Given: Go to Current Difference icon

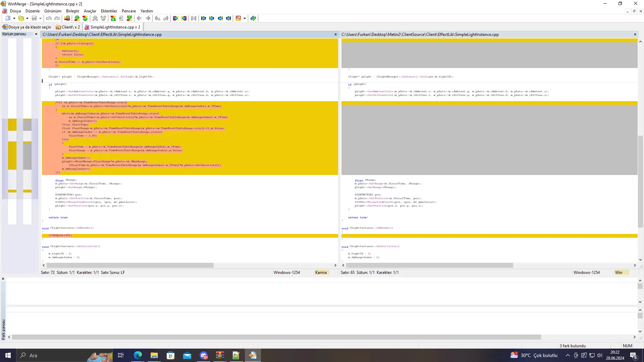Looking at the screenshot, I should click(x=121, y=18).
